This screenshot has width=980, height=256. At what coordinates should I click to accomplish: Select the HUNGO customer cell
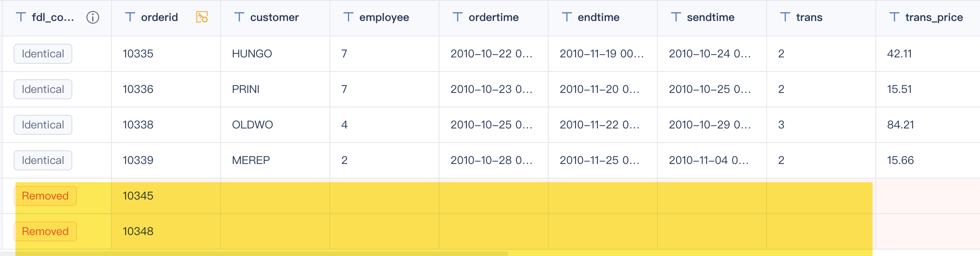pyautogui.click(x=252, y=54)
